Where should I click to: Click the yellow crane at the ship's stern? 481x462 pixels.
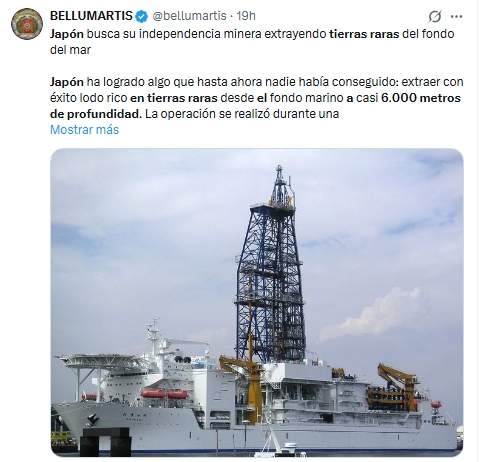pyautogui.click(x=398, y=385)
